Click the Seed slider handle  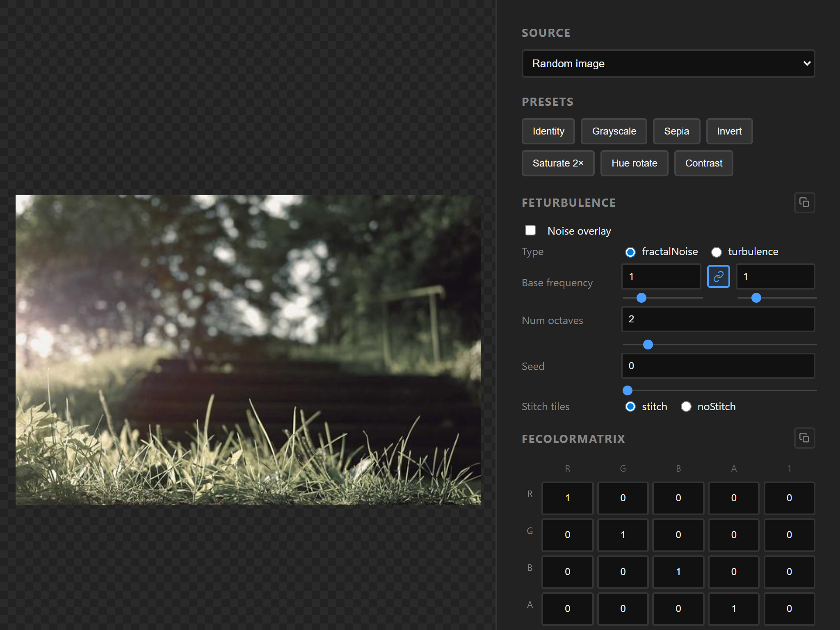click(627, 391)
